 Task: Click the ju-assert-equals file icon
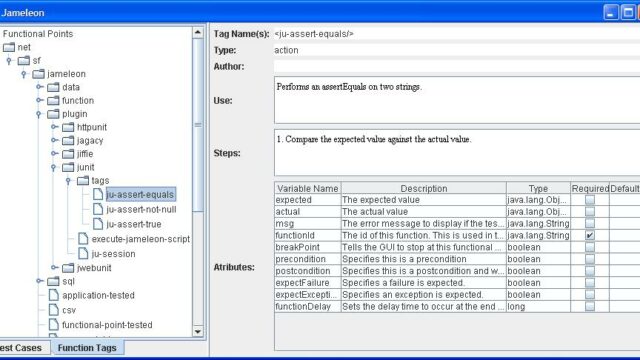98,194
